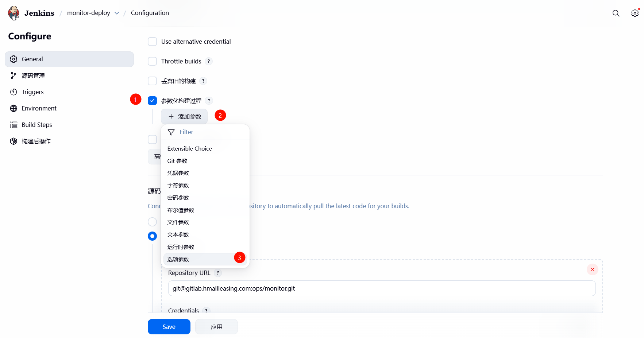Remove repository using red X button
The height and width of the screenshot is (338, 644).
coord(592,269)
